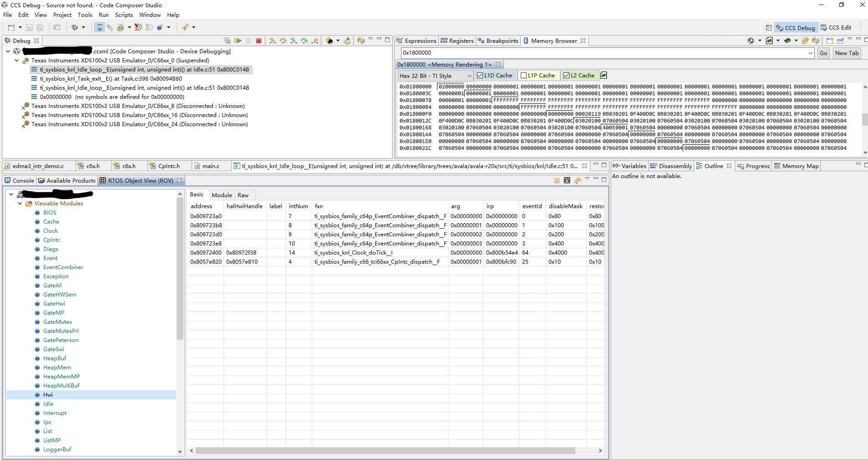Open the Scripts menu

coord(124,15)
